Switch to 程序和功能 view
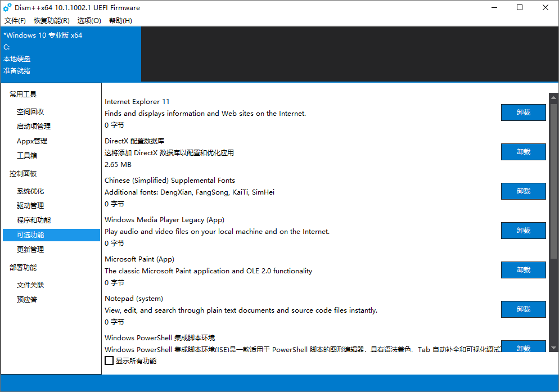This screenshot has height=392, width=559. click(x=32, y=220)
